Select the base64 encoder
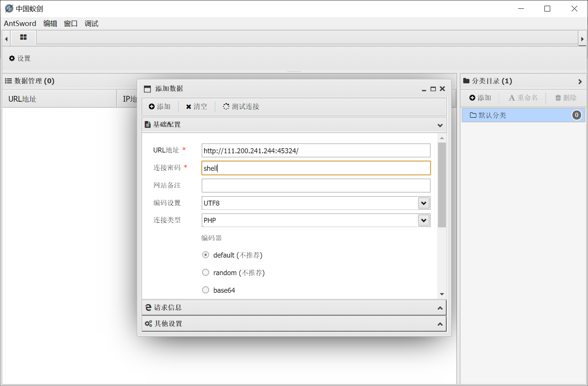Image resolution: width=588 pixels, height=386 pixels. click(206, 290)
